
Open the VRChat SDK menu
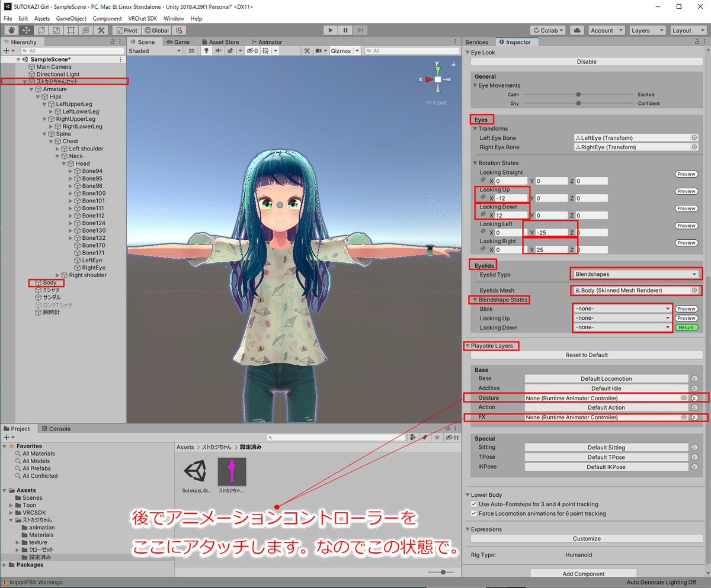[144, 18]
